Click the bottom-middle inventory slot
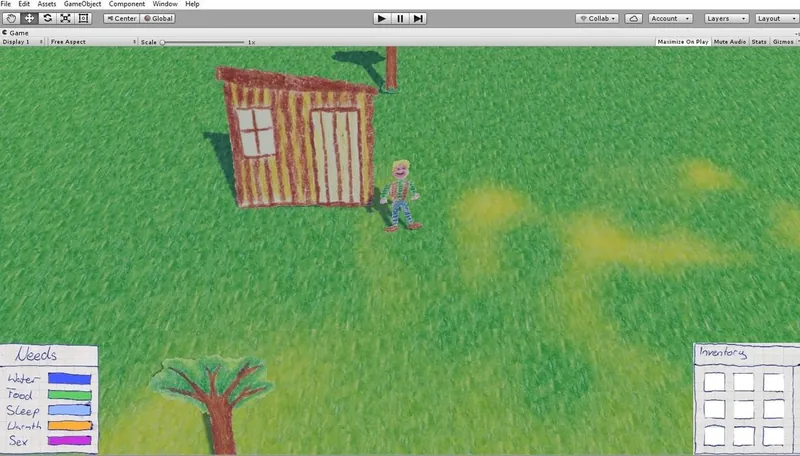Screen dimensions: 800x456 pyautogui.click(x=744, y=436)
